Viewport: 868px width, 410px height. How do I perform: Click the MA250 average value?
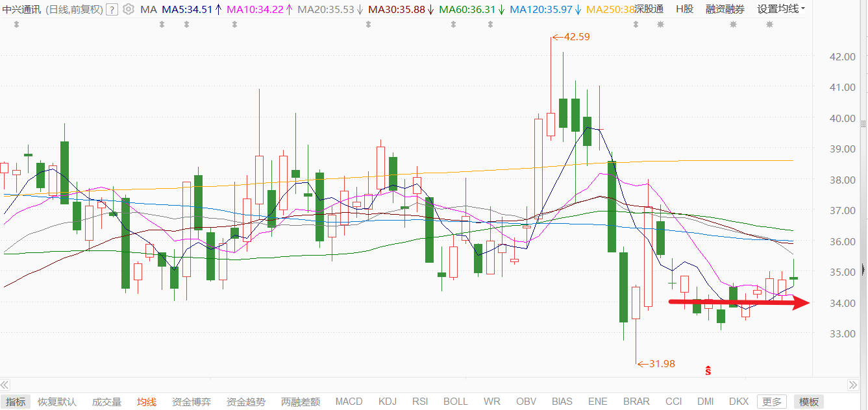[610, 9]
